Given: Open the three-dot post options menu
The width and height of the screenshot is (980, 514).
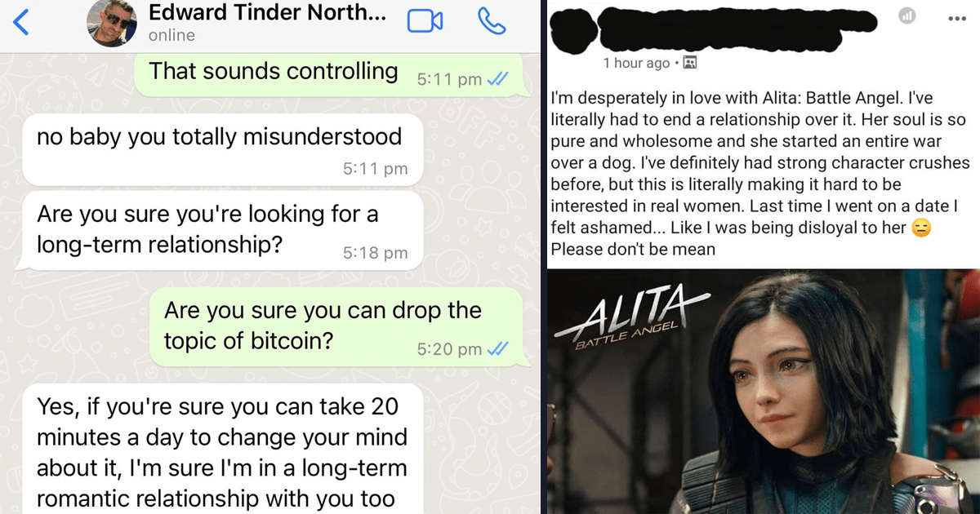Looking at the screenshot, I should coord(956,18).
